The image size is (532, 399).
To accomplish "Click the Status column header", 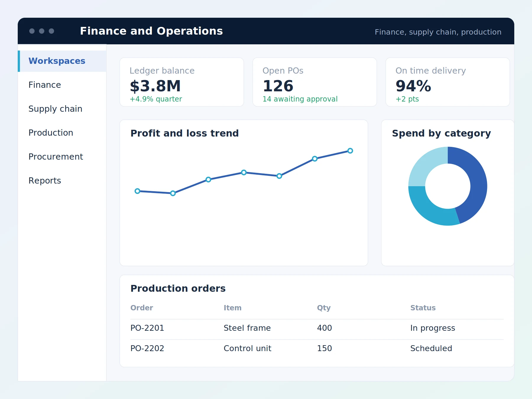I will 423,308.
